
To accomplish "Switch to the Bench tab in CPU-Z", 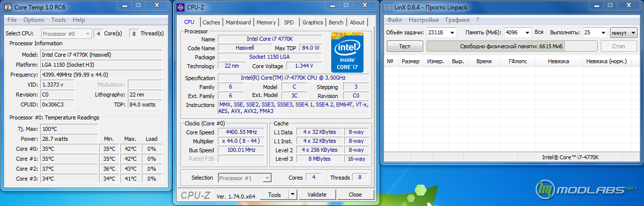I will click(336, 22).
